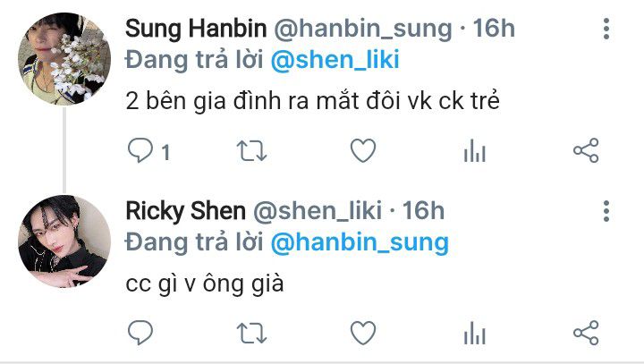Open Sung Hanbin's profile picture
This screenshot has height=364, width=644.
point(64,59)
